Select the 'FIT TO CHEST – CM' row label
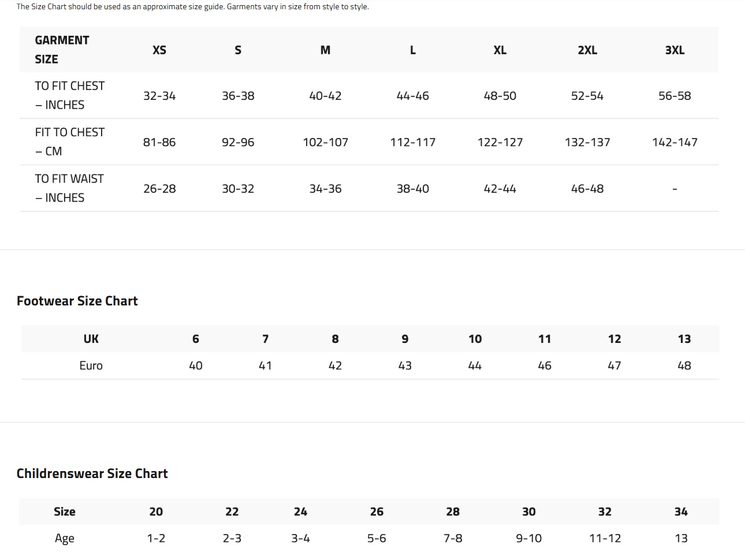 [x=69, y=141]
